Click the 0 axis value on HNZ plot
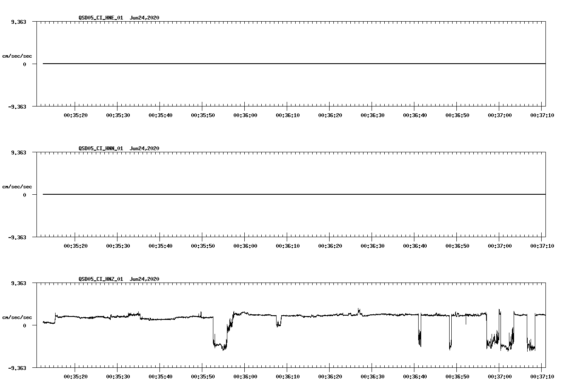Screen dimensions: 576x392 (x=25, y=325)
